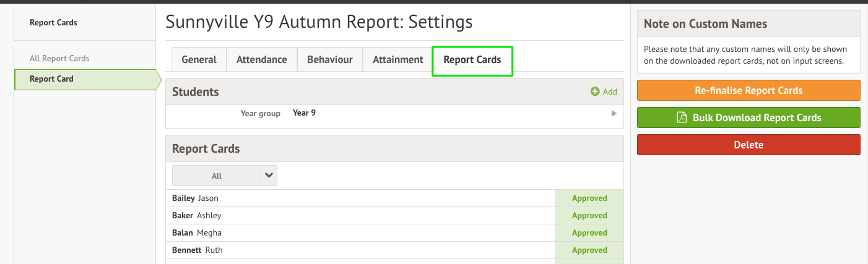Click Approved status for Balan Megha

click(589, 233)
